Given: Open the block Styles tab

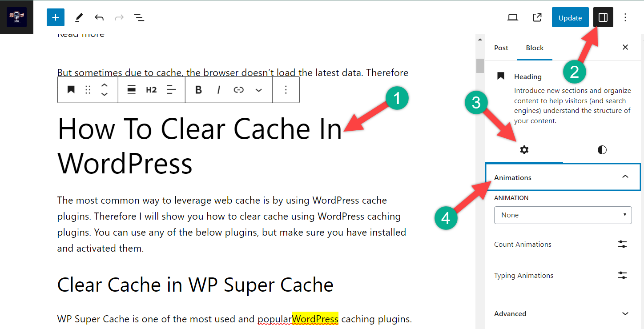Looking at the screenshot, I should (x=602, y=150).
